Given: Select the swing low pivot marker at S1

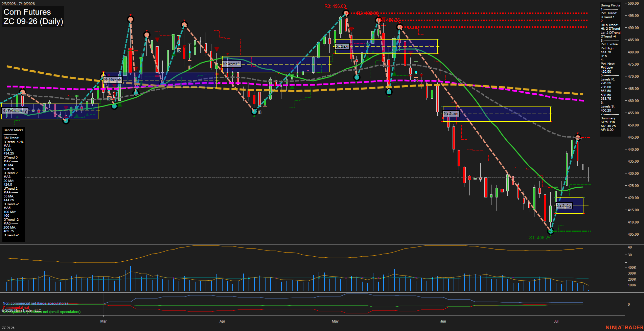Looking at the screenshot, I should [550, 231].
